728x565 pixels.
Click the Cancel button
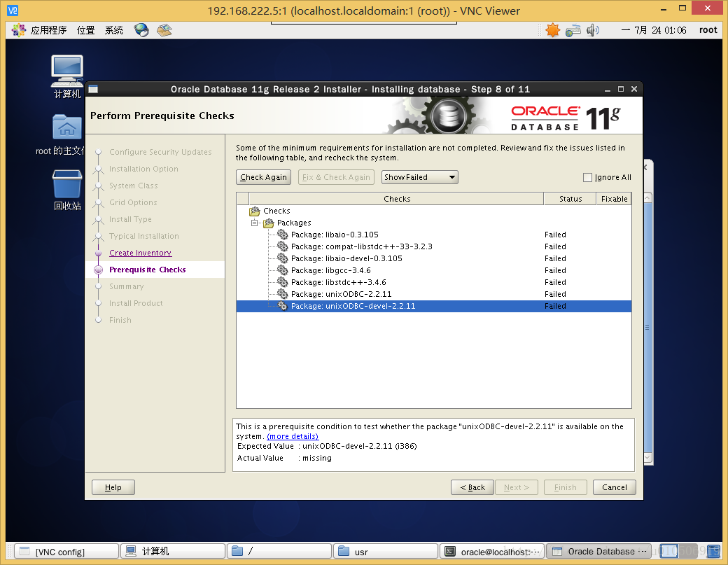click(x=615, y=487)
